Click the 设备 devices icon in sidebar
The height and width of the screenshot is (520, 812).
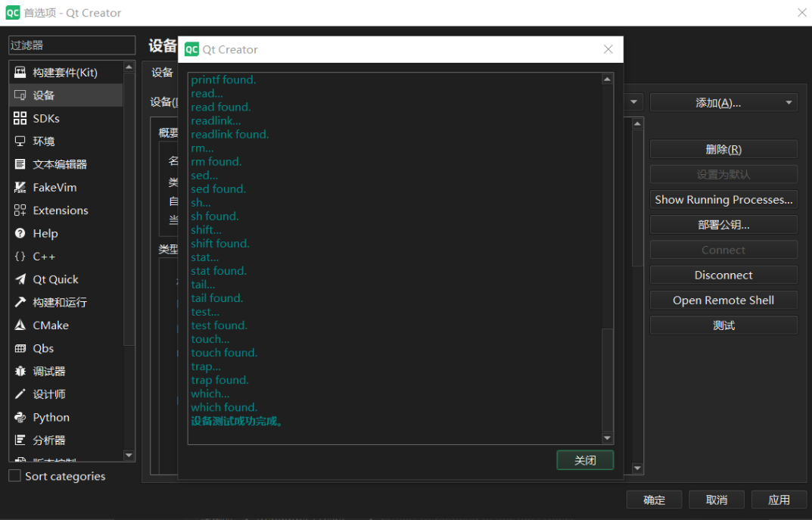[x=20, y=95]
